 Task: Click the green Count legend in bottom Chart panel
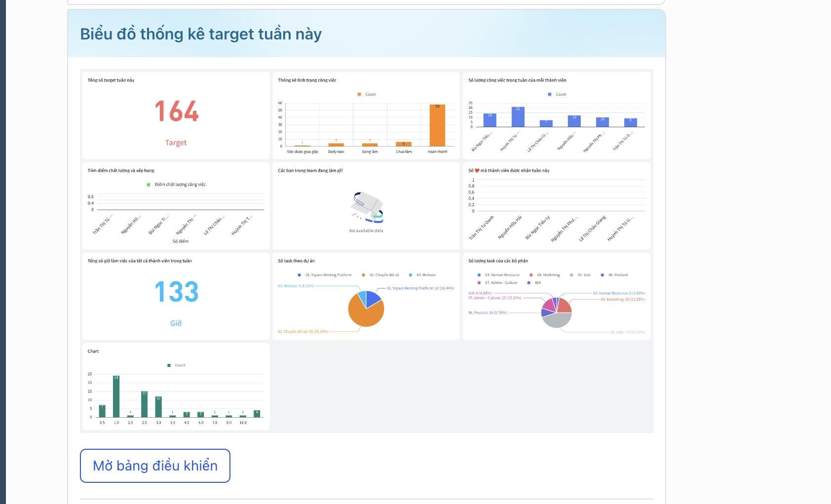click(176, 365)
